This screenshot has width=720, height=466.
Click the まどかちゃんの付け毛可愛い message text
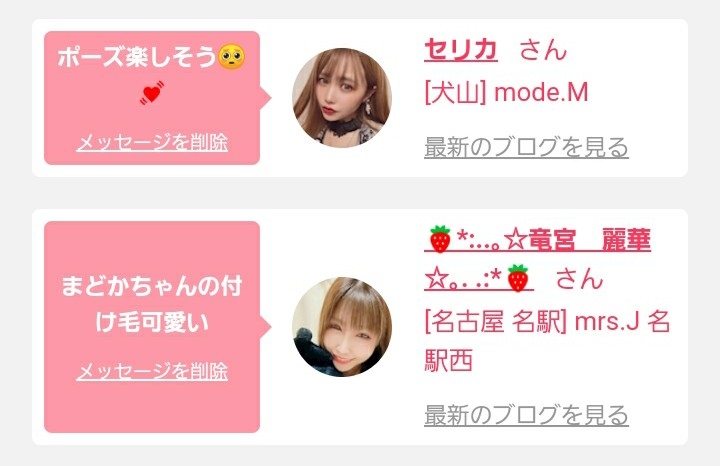(152, 303)
